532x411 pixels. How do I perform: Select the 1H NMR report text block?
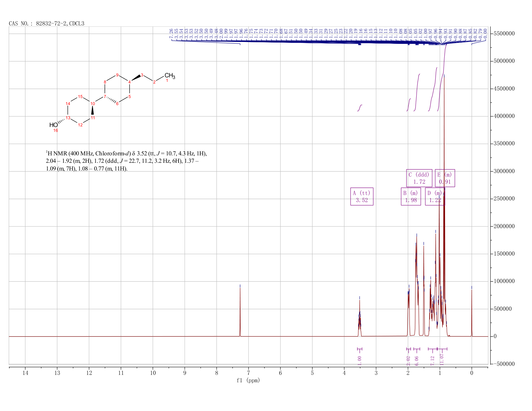127,161
